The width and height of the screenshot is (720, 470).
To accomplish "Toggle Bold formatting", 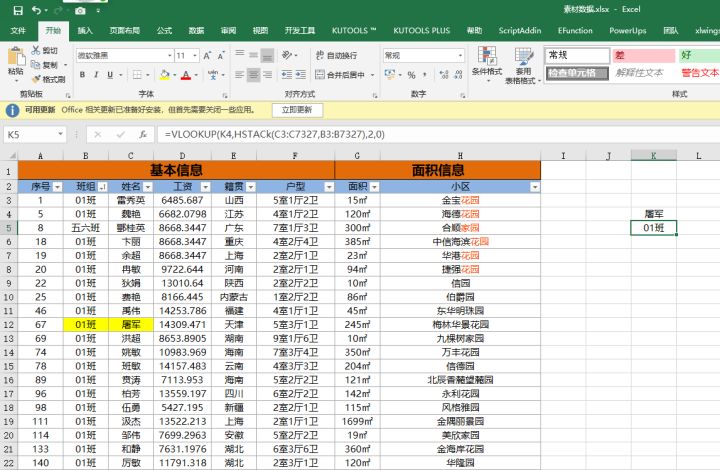I will tap(82, 74).
